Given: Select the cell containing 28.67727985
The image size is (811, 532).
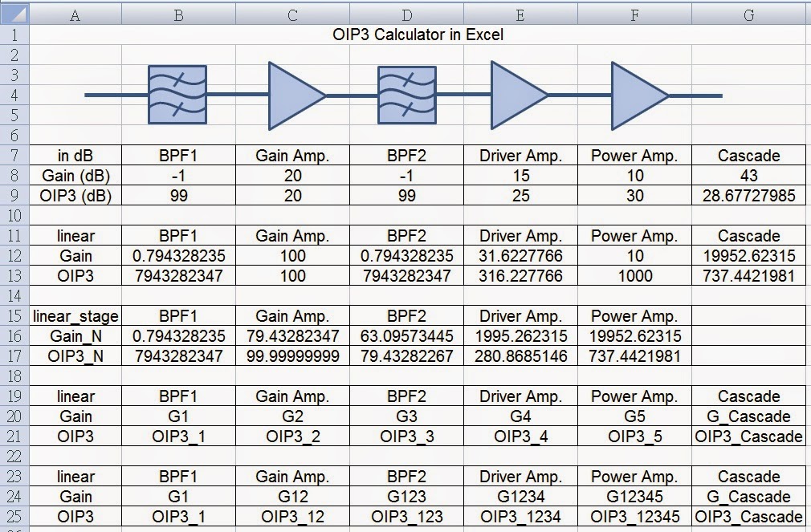Looking at the screenshot, I should pos(748,195).
